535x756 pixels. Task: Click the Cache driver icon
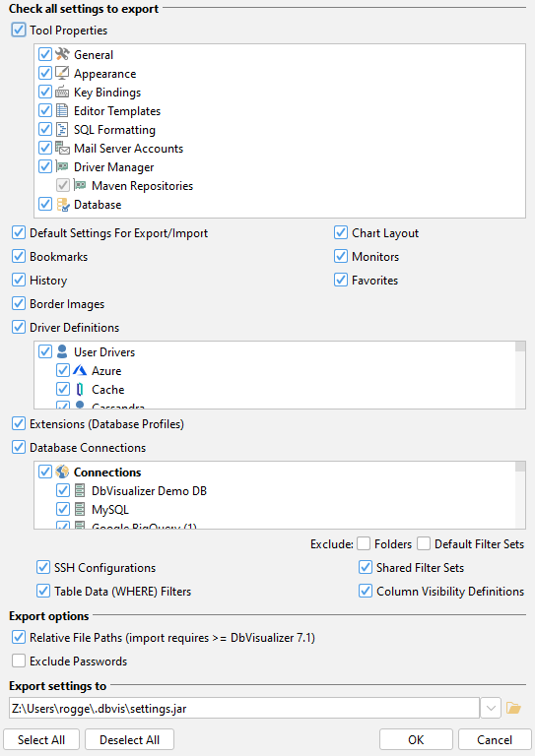80,389
